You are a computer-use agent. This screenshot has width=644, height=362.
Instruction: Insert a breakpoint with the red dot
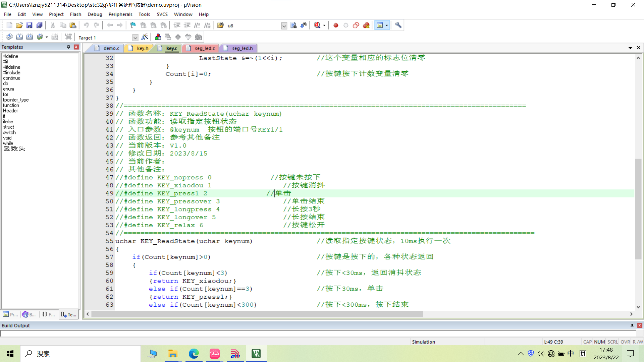336,25
